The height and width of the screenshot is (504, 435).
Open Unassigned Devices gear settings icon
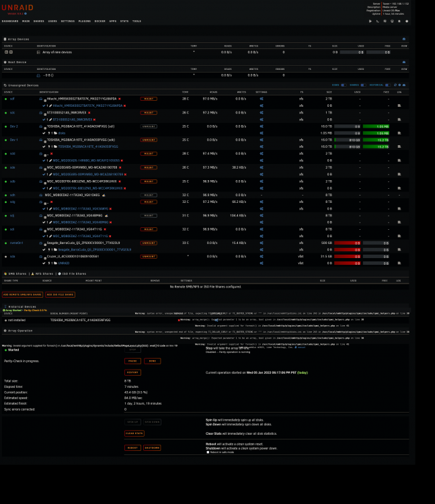click(x=399, y=85)
